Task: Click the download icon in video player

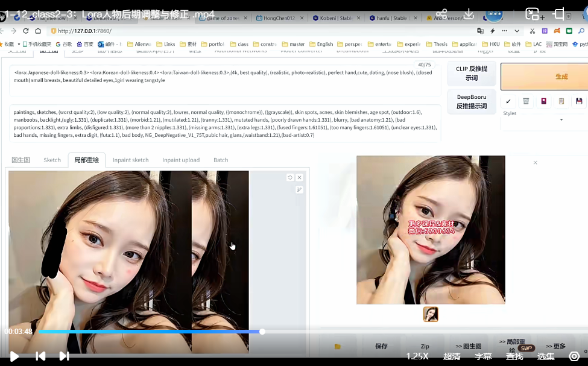Action: click(469, 14)
